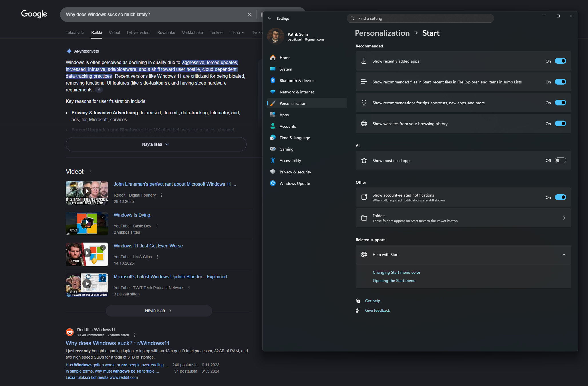Click the Windows Update icon in sidebar
Image resolution: width=588 pixels, height=386 pixels.
[273, 183]
